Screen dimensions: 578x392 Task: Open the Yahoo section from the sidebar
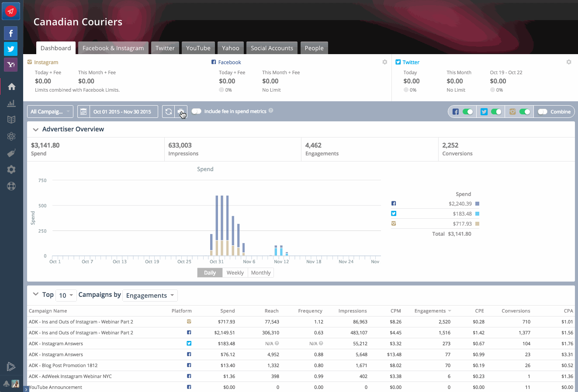[x=10, y=64]
